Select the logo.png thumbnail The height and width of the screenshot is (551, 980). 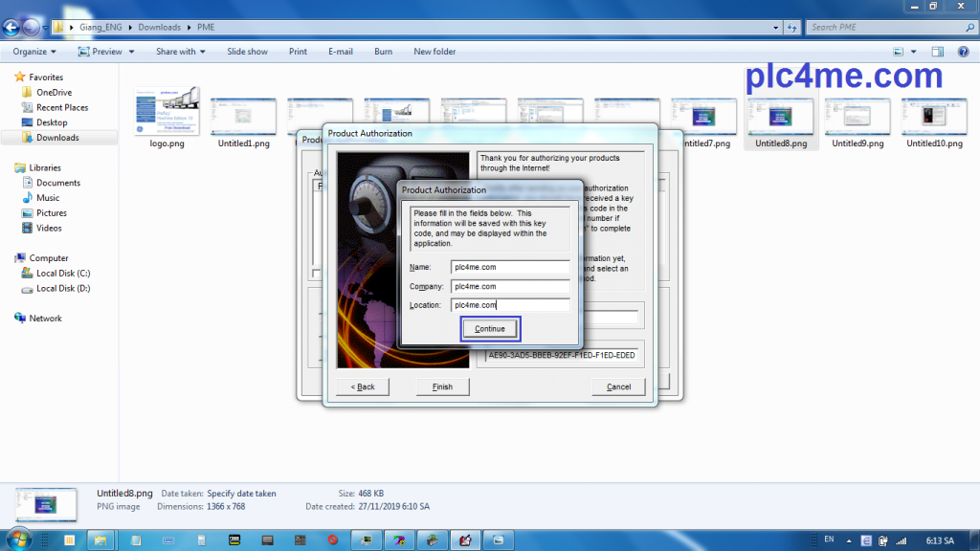click(167, 111)
